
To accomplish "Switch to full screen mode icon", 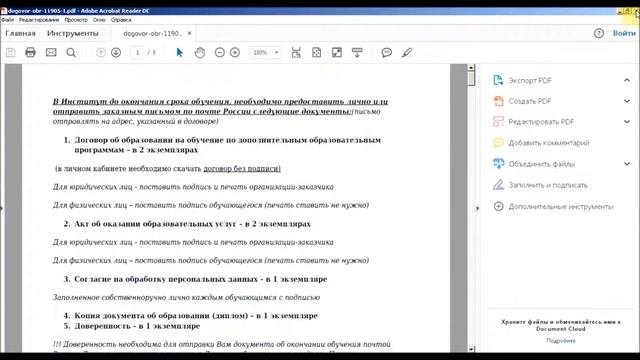I will click(x=337, y=52).
